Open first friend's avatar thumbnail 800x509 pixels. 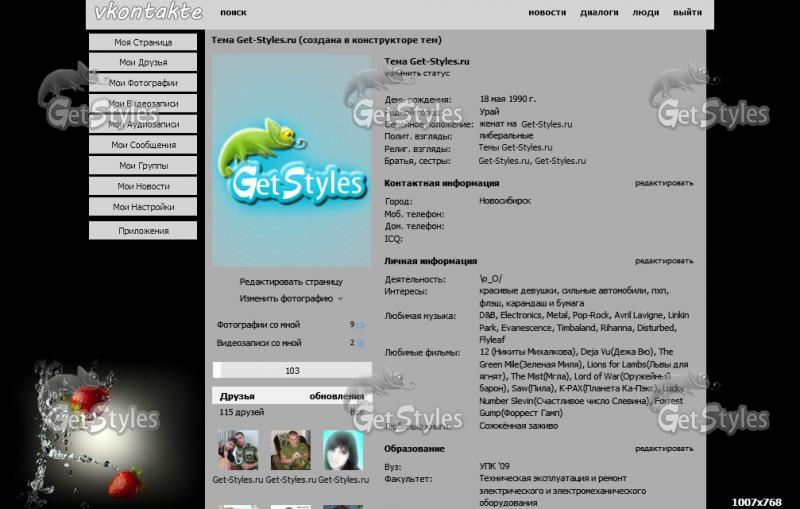(238, 451)
